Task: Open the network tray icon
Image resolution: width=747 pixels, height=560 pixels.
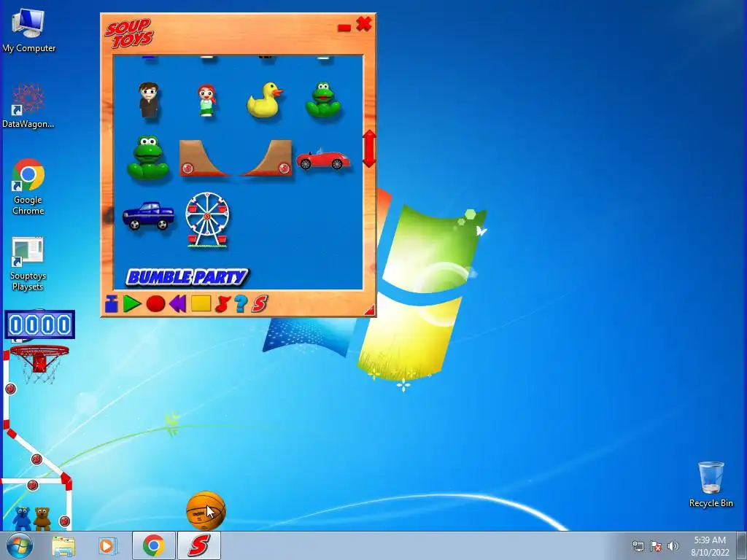Action: point(638,546)
